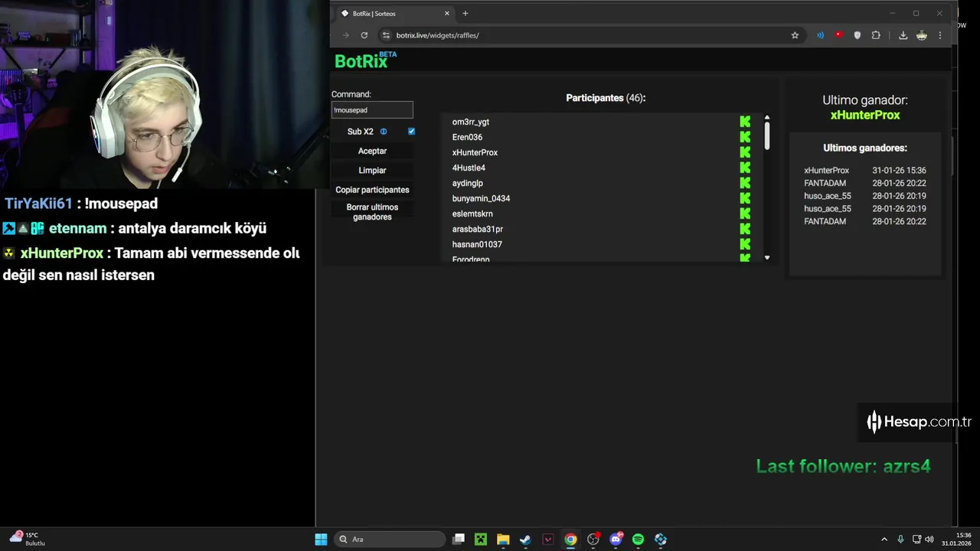Toggle the Sub X2 checkbox
The image size is (980, 551).
tap(411, 132)
